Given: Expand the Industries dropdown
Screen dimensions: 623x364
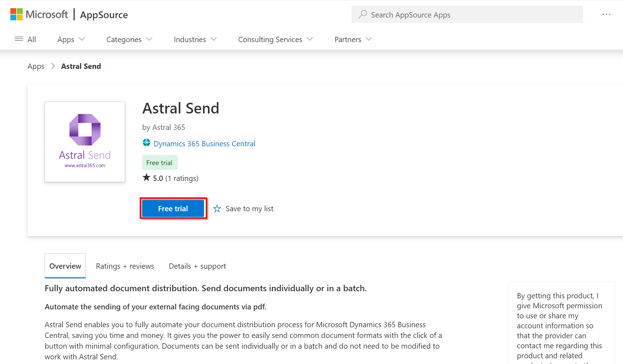Looking at the screenshot, I should pyautogui.click(x=195, y=39).
